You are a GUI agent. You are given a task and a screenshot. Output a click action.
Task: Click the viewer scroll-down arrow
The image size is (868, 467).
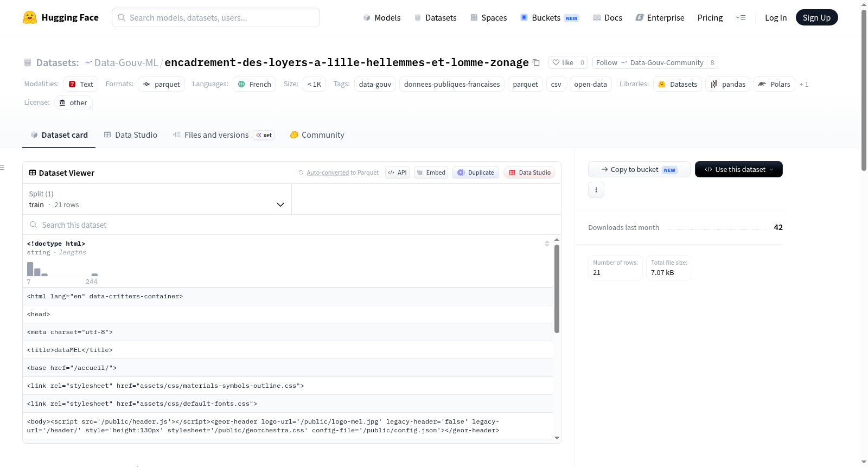pyautogui.click(x=557, y=438)
